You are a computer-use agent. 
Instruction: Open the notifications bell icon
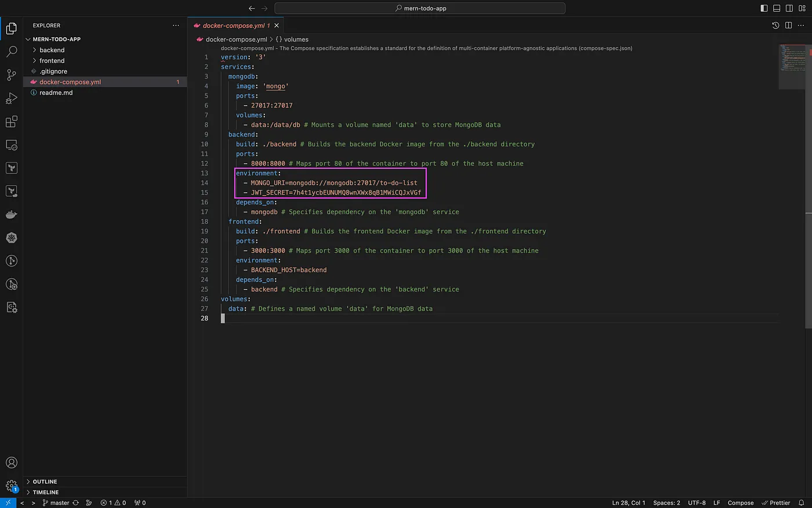click(x=802, y=503)
